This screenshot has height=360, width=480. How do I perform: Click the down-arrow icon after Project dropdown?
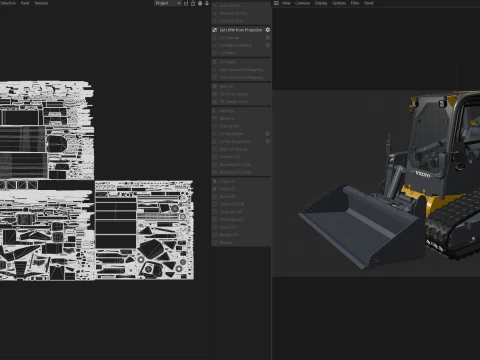click(207, 3)
